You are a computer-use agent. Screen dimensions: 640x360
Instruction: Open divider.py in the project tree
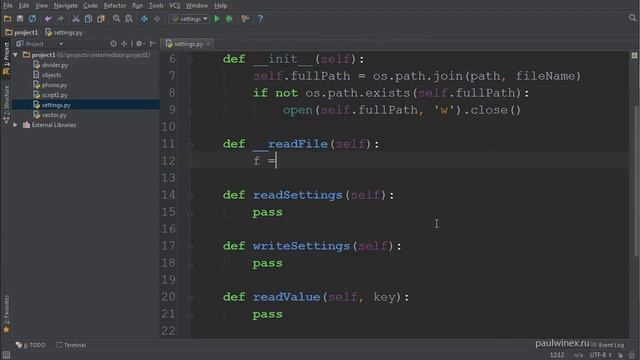[x=55, y=65]
